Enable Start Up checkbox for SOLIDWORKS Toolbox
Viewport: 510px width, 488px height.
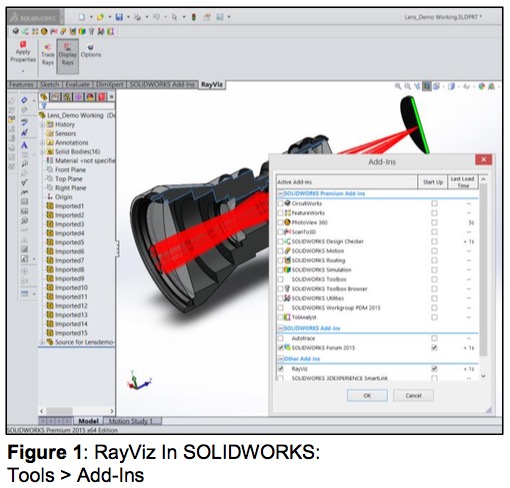point(434,279)
